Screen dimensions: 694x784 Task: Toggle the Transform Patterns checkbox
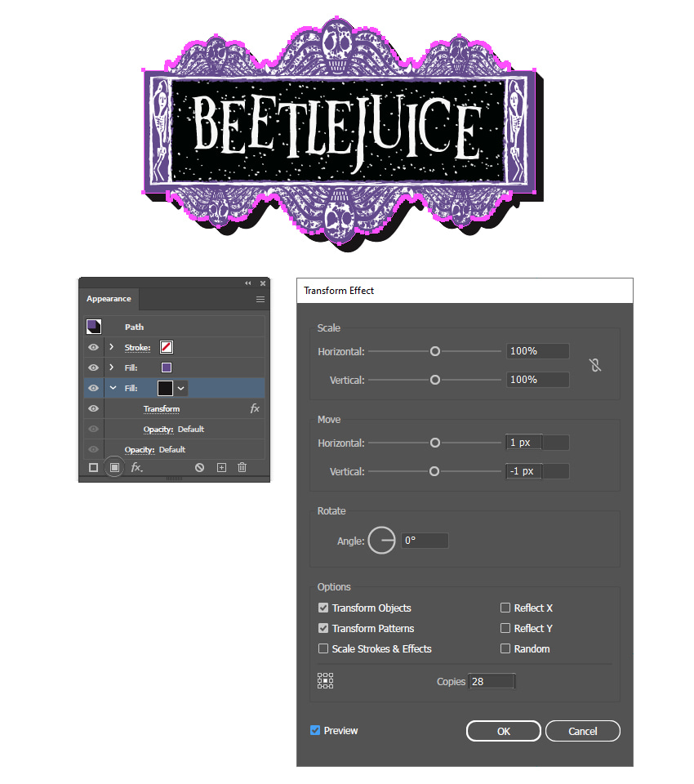point(323,628)
